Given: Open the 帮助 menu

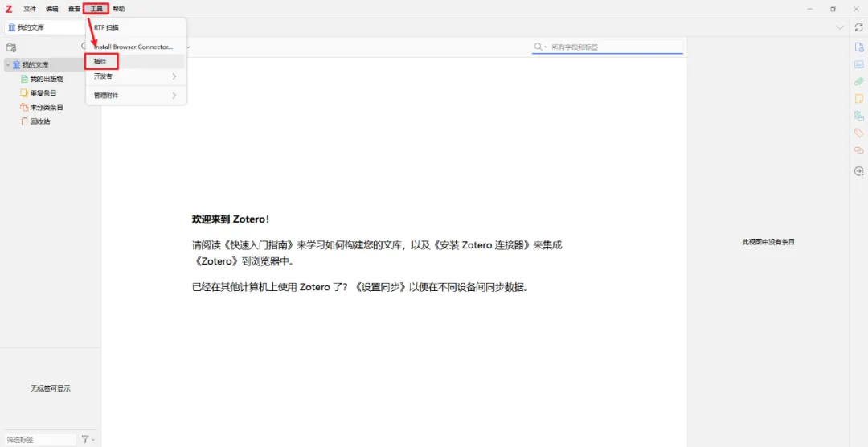Looking at the screenshot, I should click(x=118, y=9).
